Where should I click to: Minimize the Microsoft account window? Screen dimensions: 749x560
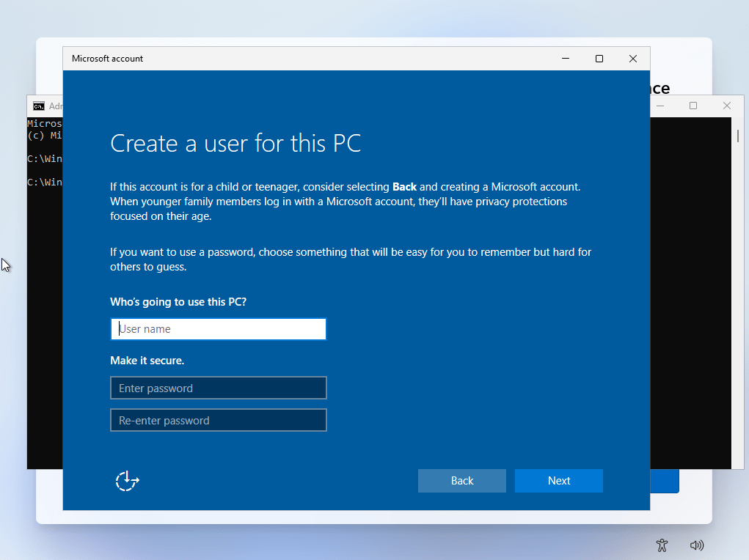tap(565, 59)
